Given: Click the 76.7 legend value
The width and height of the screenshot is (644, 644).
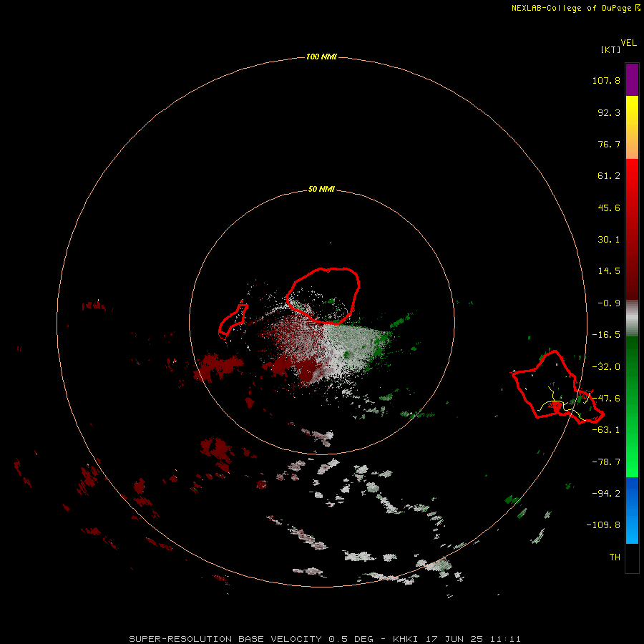Looking at the screenshot, I should pos(609,144).
